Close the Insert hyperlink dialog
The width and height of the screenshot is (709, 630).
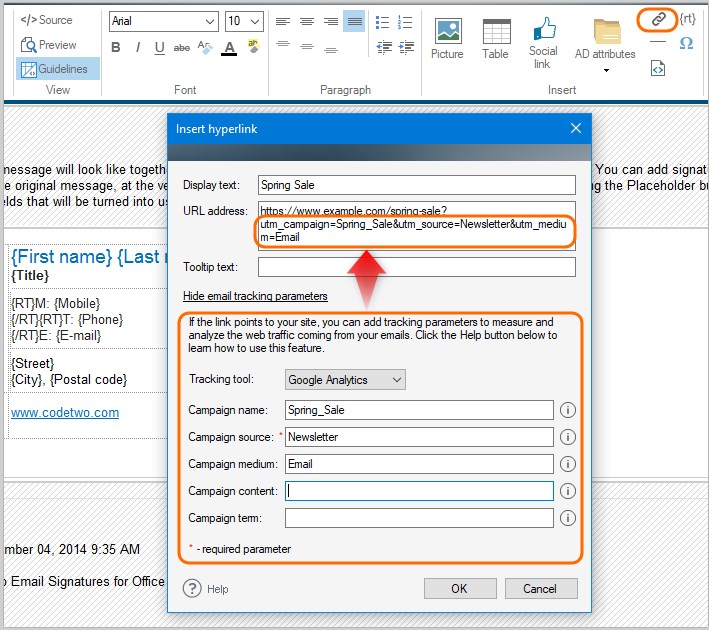click(576, 128)
